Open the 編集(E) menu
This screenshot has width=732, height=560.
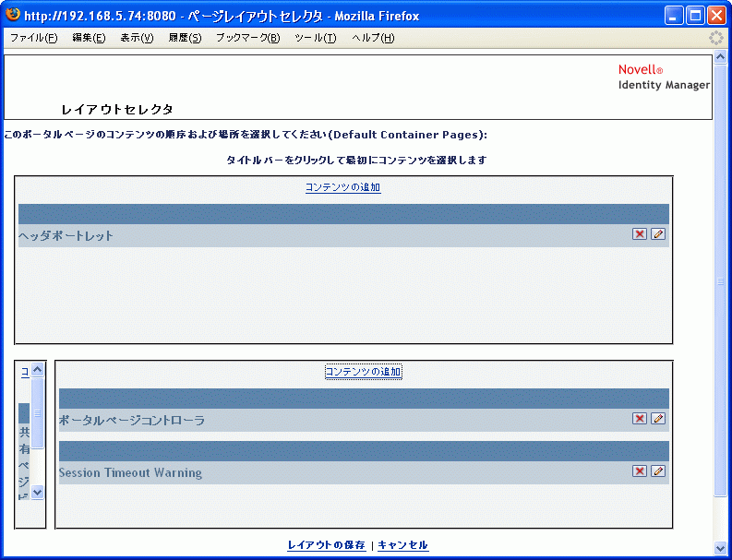[x=89, y=38]
